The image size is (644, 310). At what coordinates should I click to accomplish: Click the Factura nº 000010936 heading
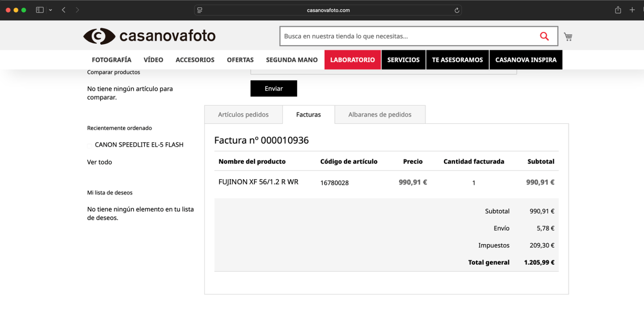click(x=261, y=140)
